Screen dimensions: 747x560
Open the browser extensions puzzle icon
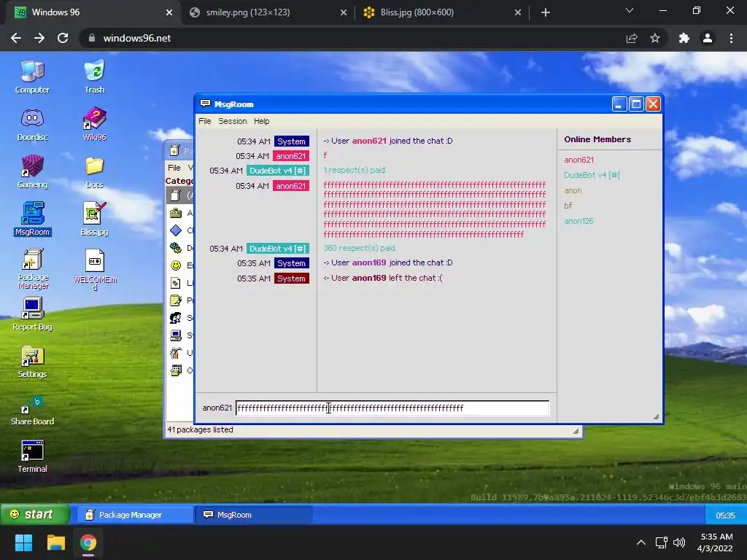(684, 38)
